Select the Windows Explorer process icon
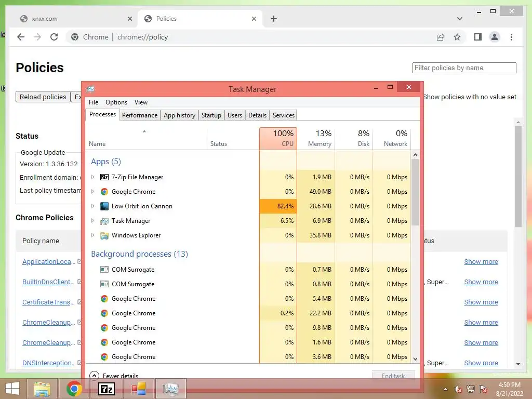Screen dimensions: 532x399 (x=104, y=235)
